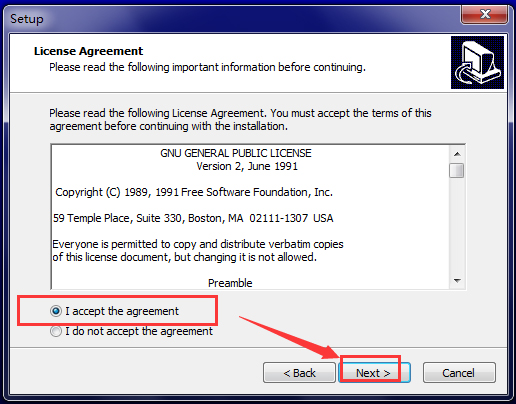This screenshot has width=516, height=404.
Task: Click the license scrollbar up arrow
Action: click(457, 154)
